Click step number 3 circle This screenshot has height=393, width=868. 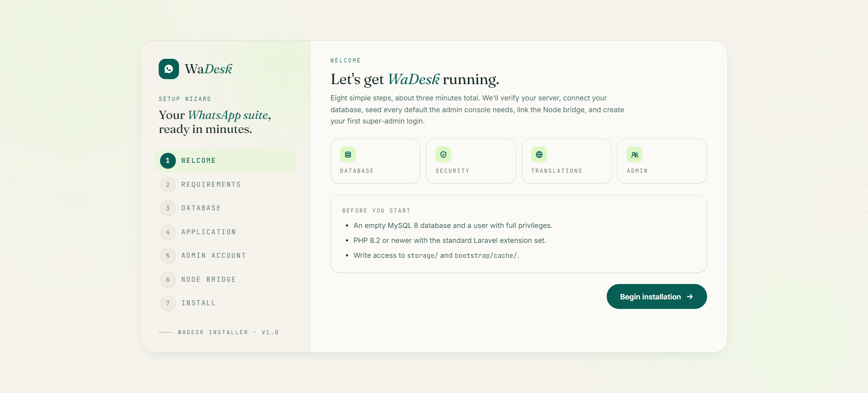(168, 208)
